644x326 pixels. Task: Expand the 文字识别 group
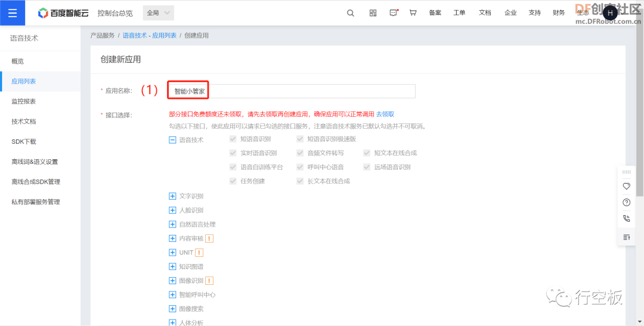coord(172,196)
